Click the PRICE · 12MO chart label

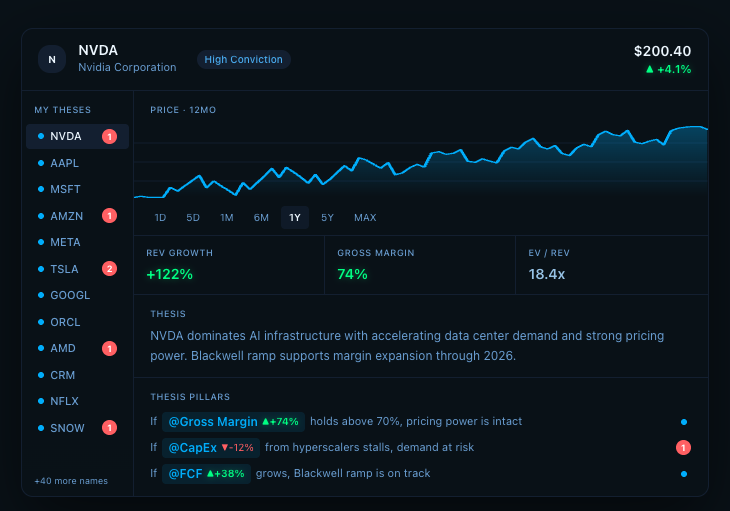(x=183, y=110)
